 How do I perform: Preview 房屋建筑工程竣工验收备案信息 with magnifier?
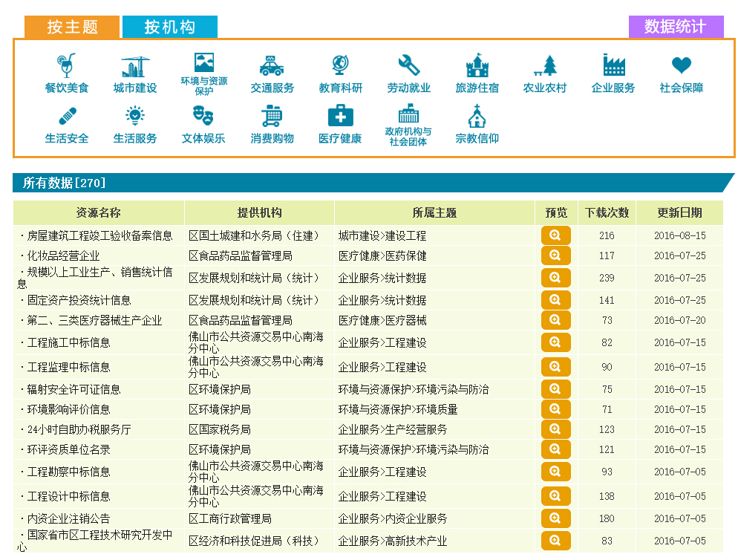(x=556, y=235)
